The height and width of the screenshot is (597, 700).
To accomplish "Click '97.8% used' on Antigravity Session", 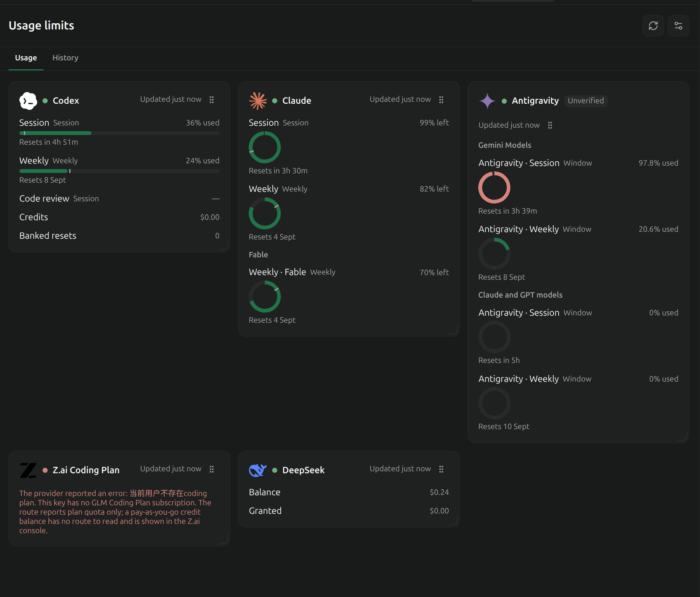I will coord(659,163).
